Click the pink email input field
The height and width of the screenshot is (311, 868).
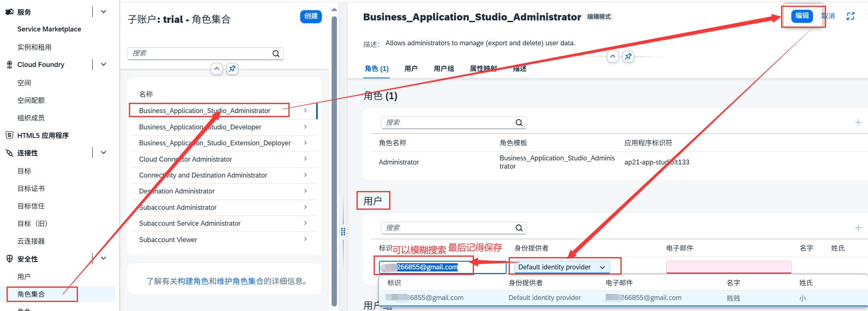(728, 267)
